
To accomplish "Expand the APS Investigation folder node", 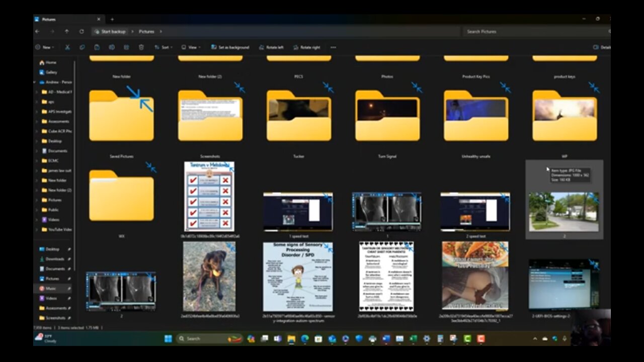I will tap(38, 112).
